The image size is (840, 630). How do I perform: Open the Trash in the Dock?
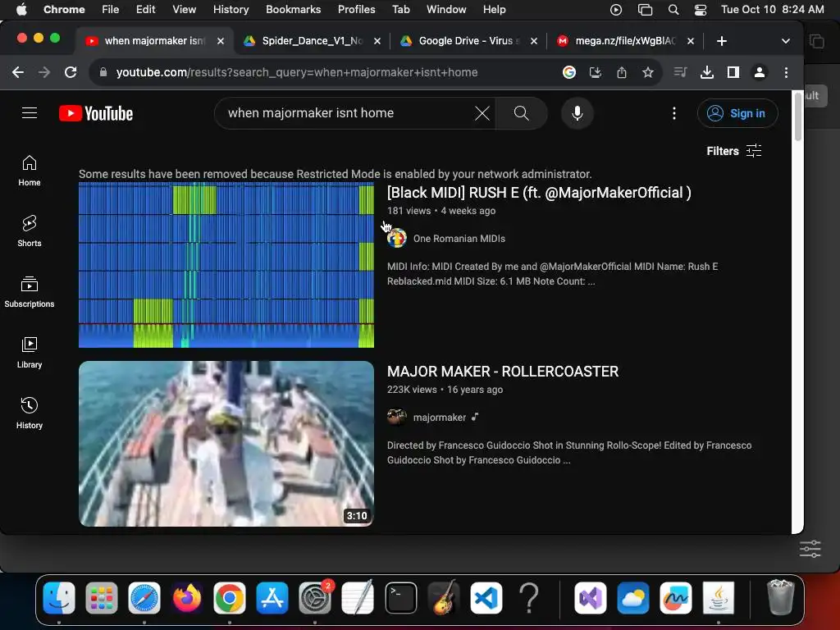pos(781,597)
